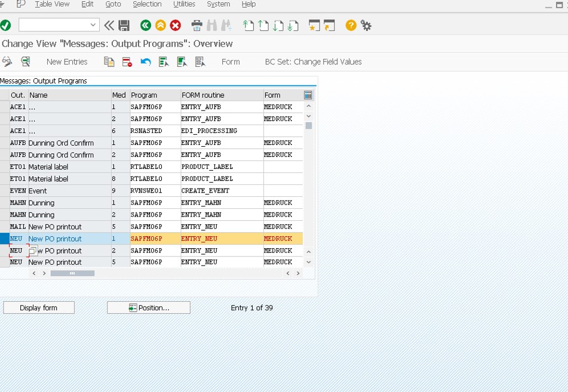Image resolution: width=568 pixels, height=392 pixels.
Task: Select the row marker for ET01 medium 8
Action: (5, 179)
